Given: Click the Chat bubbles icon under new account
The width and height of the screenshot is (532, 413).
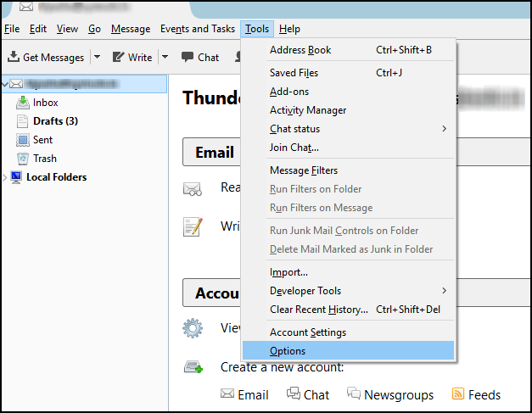Looking at the screenshot, I should tap(294, 393).
